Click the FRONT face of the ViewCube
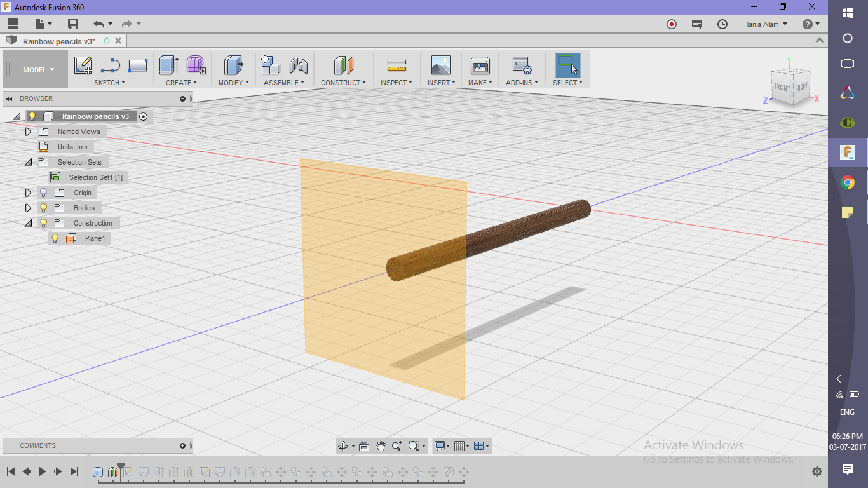Viewport: 868px width, 488px height. tap(782, 88)
